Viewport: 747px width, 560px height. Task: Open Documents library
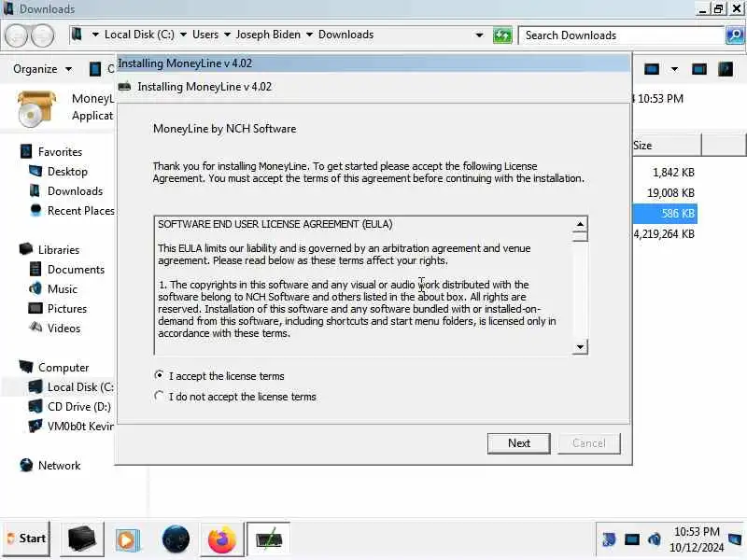point(76,270)
